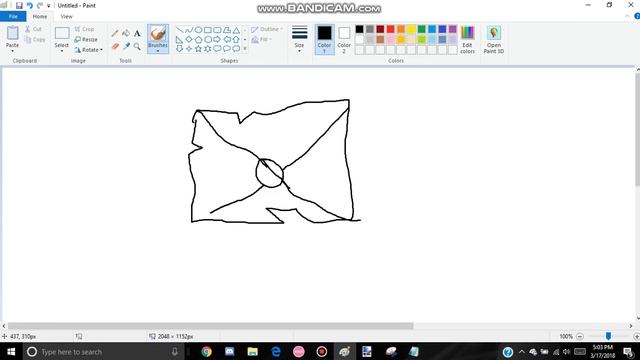Viewport: 640px width, 360px height.
Task: Choose the Curve shape
Action: [189, 30]
